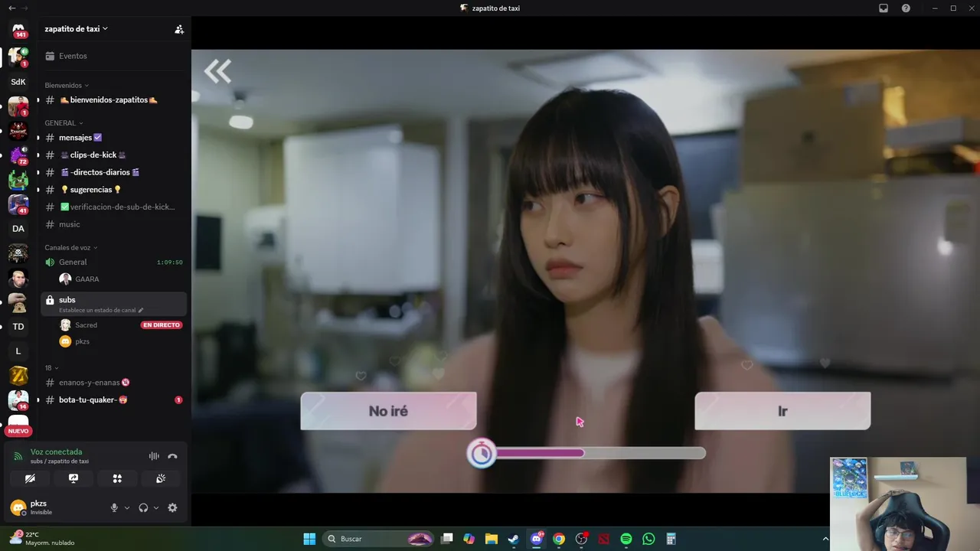980x551 pixels.
Task: Open the mensajes channel
Action: (x=113, y=138)
